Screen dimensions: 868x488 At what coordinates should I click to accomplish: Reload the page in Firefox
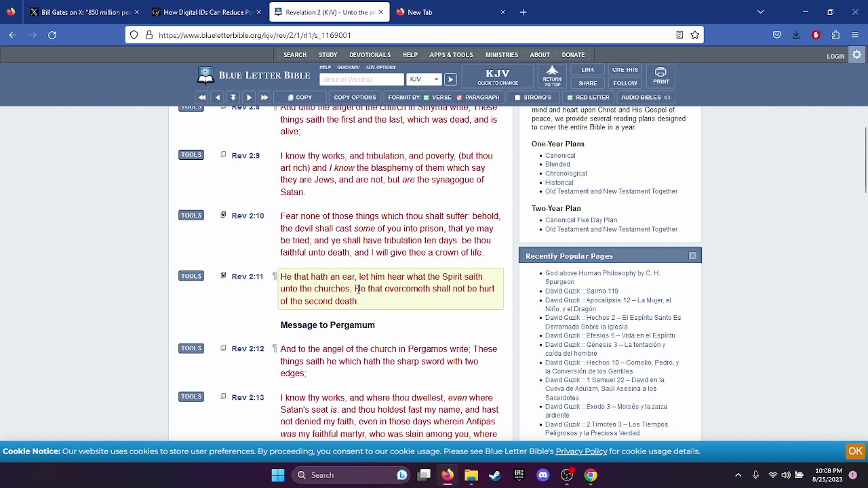click(x=52, y=35)
